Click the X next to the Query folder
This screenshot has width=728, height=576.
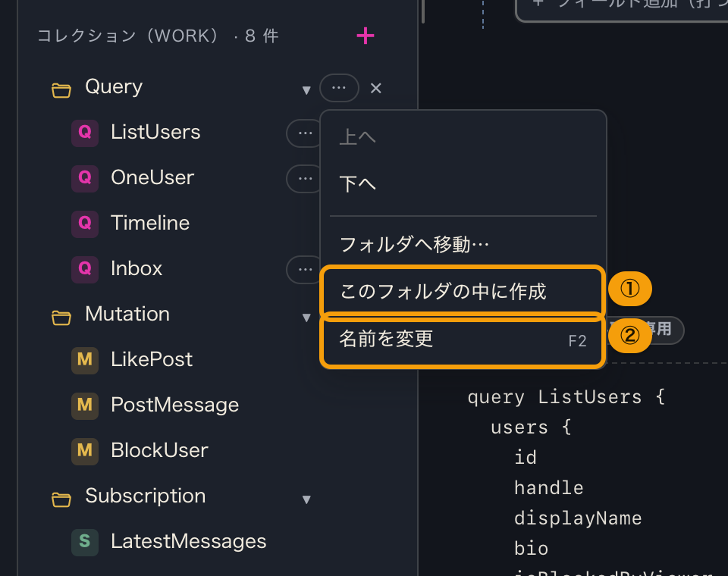click(x=375, y=88)
